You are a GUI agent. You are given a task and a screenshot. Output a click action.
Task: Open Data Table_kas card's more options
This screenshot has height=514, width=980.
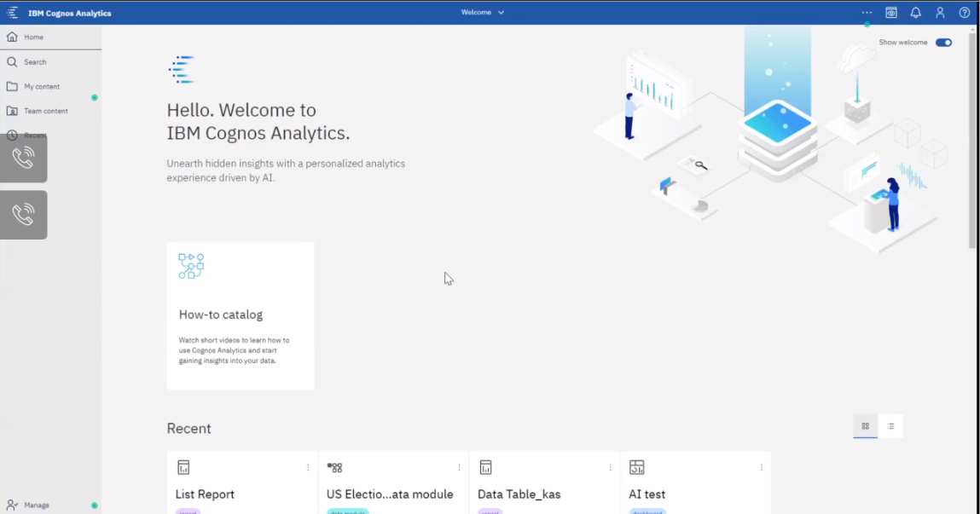[x=611, y=467]
